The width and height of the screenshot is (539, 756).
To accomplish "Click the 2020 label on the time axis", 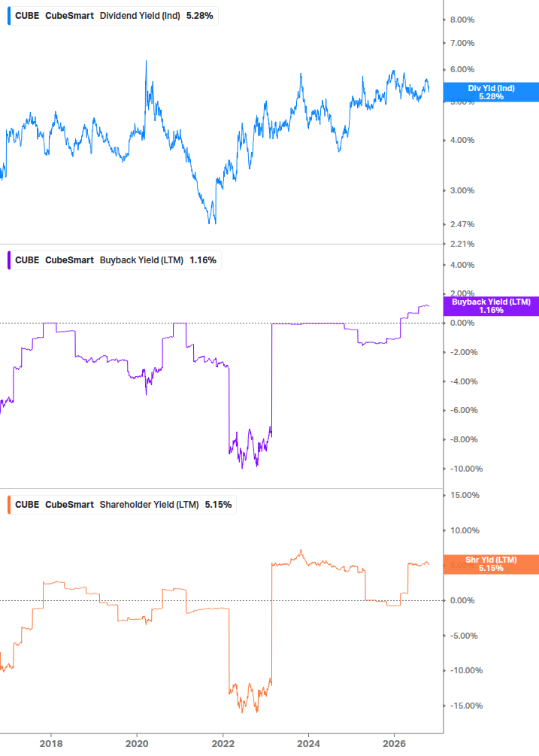I will 137,743.
